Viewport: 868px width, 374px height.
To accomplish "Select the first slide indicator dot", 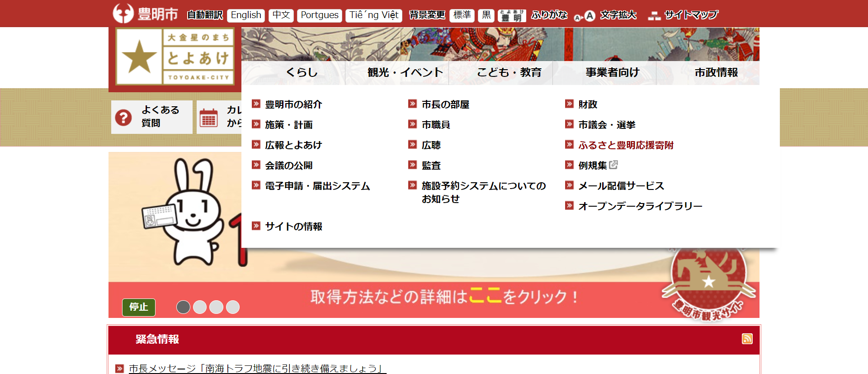I will click(x=183, y=307).
